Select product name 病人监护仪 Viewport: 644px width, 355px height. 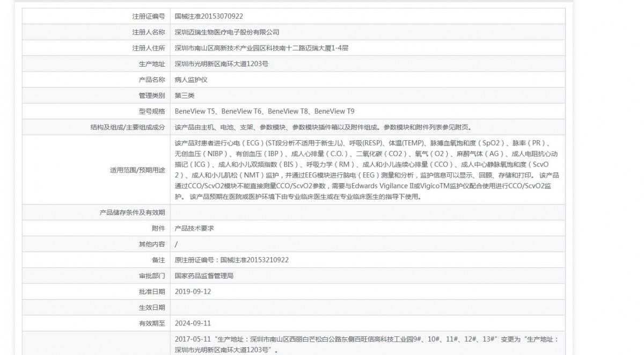(191, 79)
